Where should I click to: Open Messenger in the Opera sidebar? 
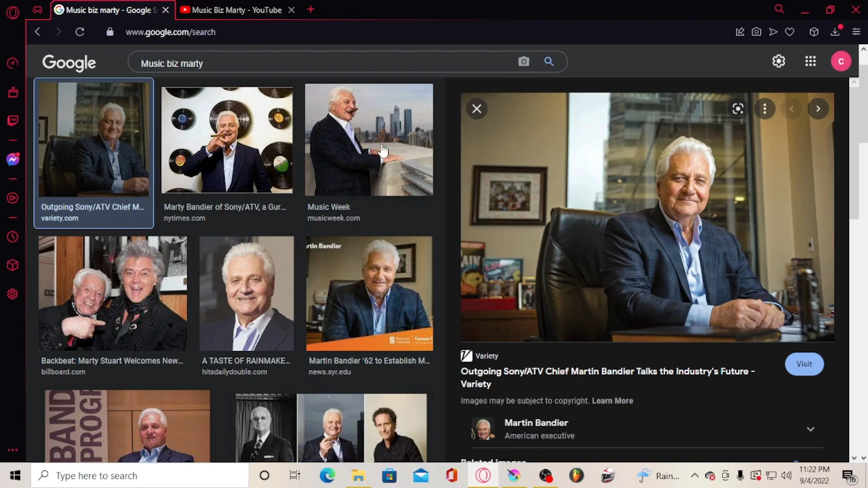point(12,160)
